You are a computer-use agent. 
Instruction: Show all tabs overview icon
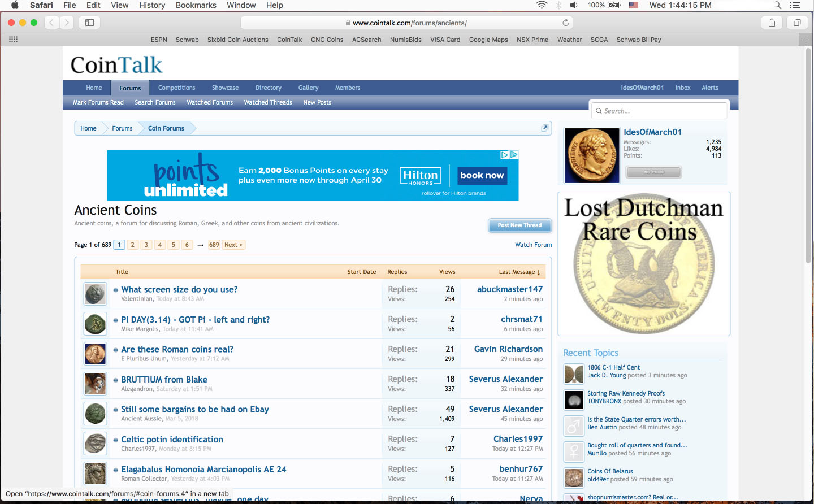797,23
